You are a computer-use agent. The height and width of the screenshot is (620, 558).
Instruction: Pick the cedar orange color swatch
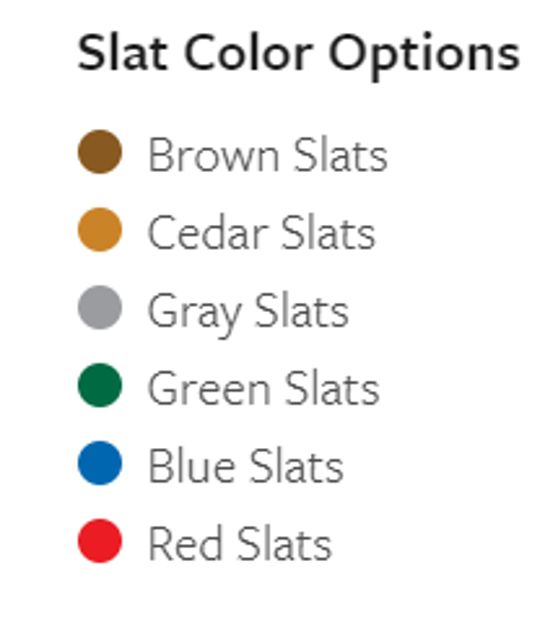(100, 229)
